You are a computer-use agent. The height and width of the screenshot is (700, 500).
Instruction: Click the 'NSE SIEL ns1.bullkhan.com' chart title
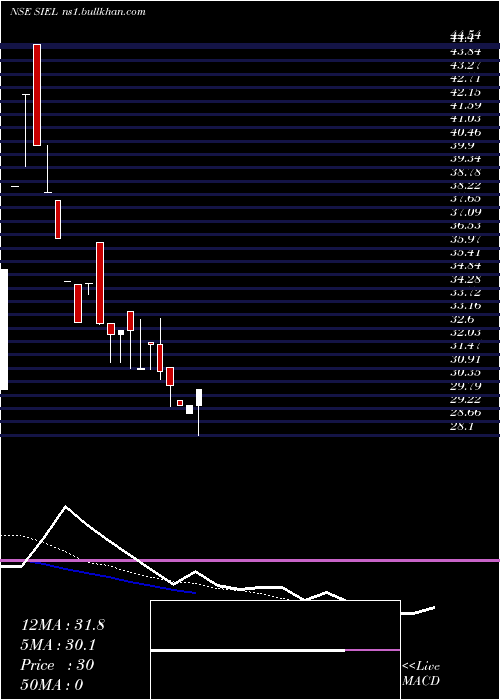click(78, 12)
